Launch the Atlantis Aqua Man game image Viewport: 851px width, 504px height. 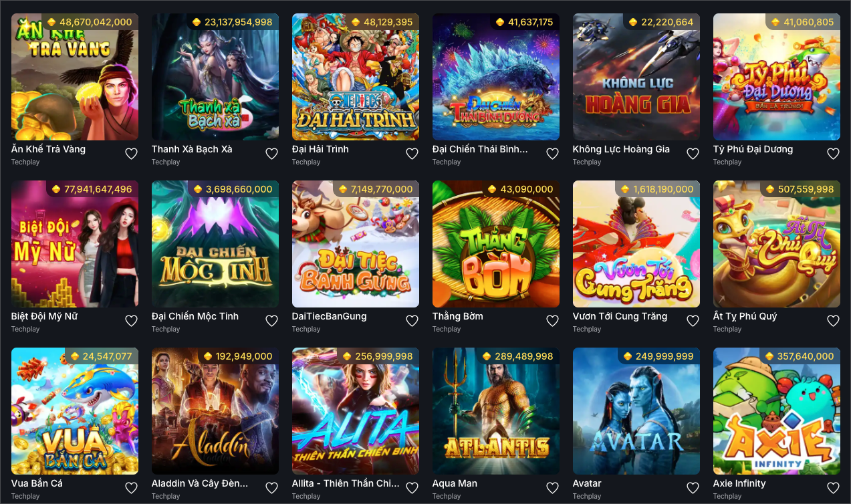tap(496, 411)
